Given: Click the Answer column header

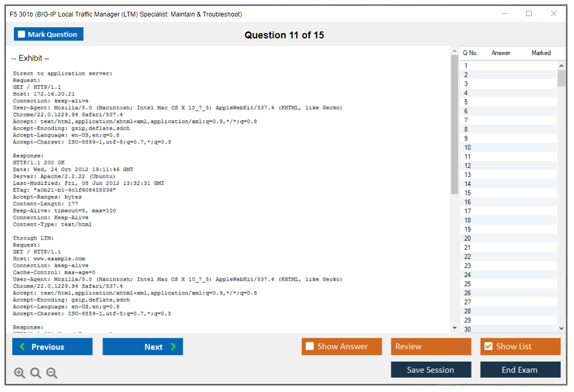Looking at the screenshot, I should (501, 53).
